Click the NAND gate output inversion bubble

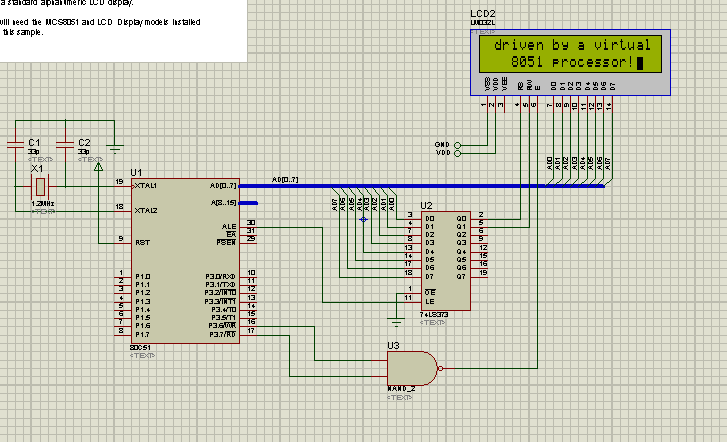point(440,368)
